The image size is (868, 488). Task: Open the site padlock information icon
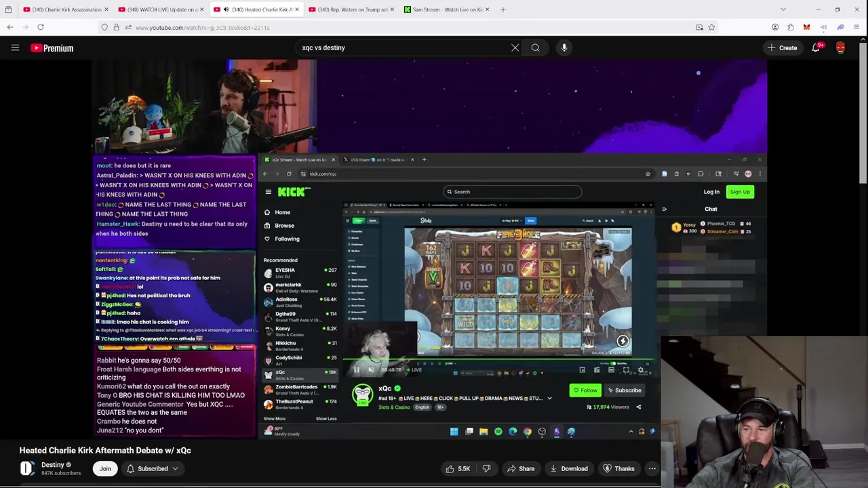pos(116,27)
